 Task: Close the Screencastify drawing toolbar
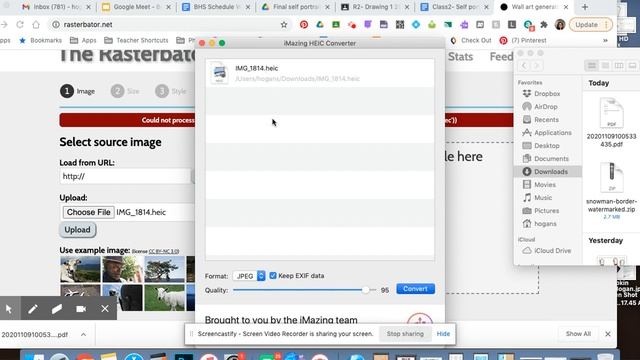(x=105, y=309)
